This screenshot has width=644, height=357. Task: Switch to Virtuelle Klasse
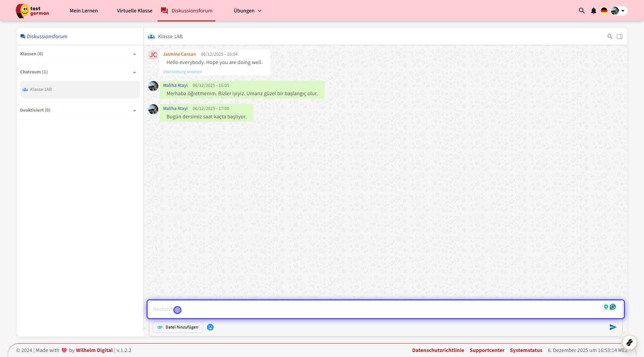pos(135,11)
